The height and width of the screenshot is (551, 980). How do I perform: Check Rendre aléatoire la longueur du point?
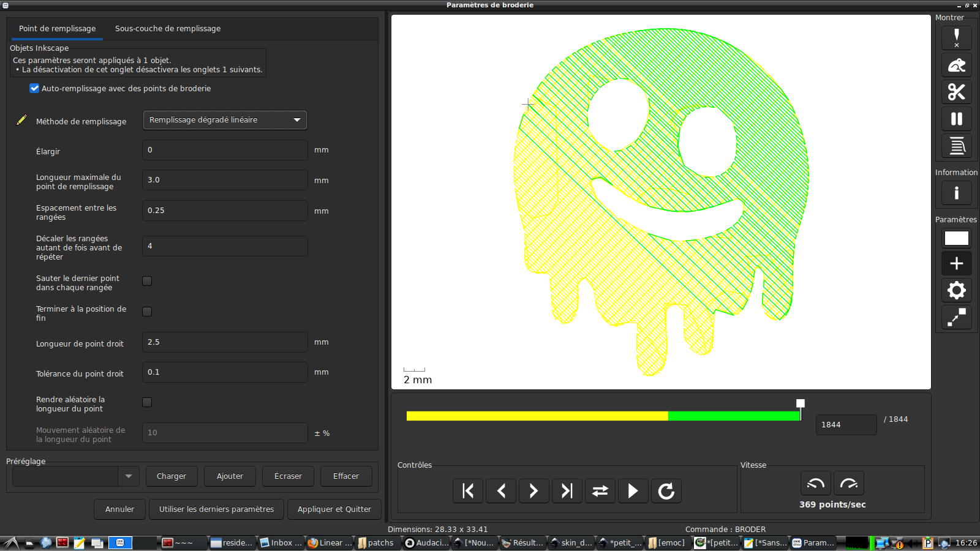click(x=147, y=402)
